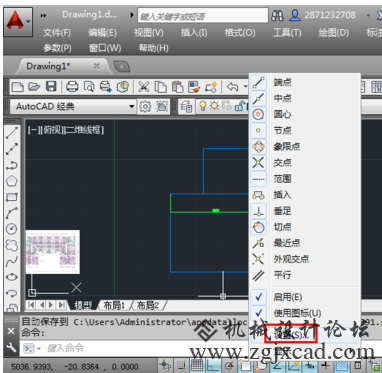Screen dimensions: 382x373
Task: Click the Undo arrow icon
Action: point(232,87)
